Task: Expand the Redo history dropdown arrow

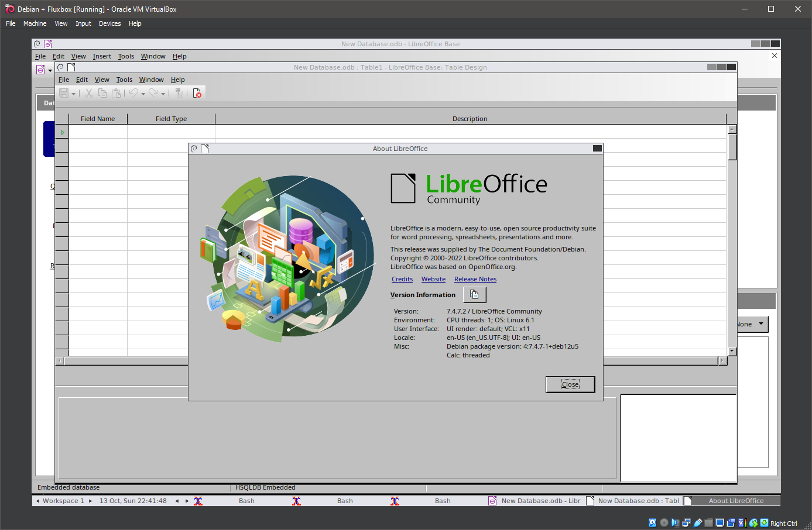Action: [163, 94]
